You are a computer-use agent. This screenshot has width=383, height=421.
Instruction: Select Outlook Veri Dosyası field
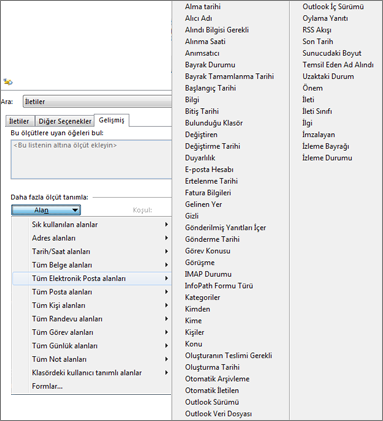click(218, 414)
